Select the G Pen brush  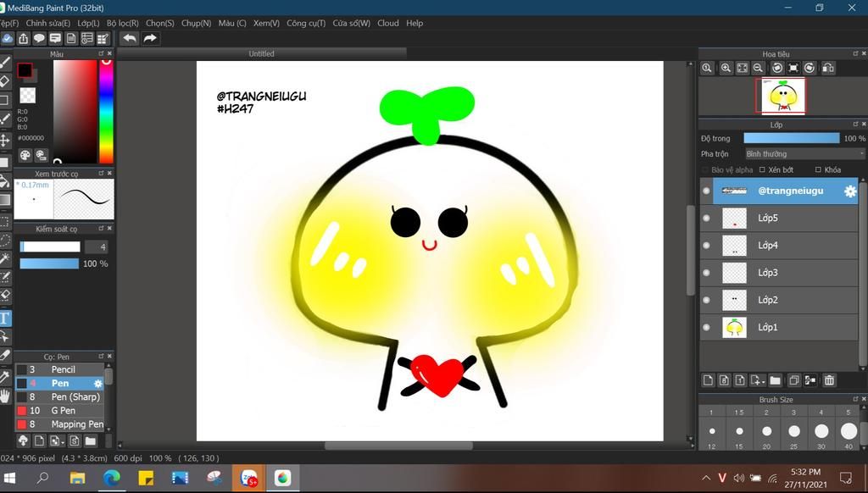pyautogui.click(x=59, y=411)
